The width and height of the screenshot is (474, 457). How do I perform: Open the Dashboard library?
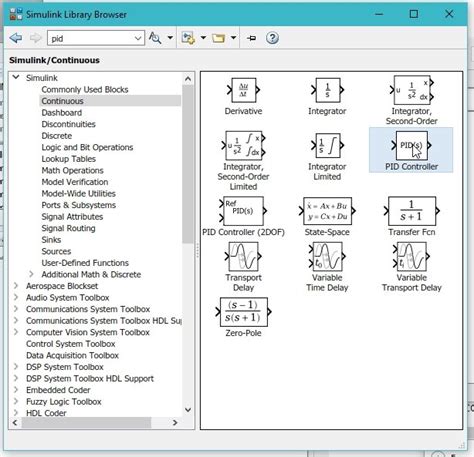[62, 113]
